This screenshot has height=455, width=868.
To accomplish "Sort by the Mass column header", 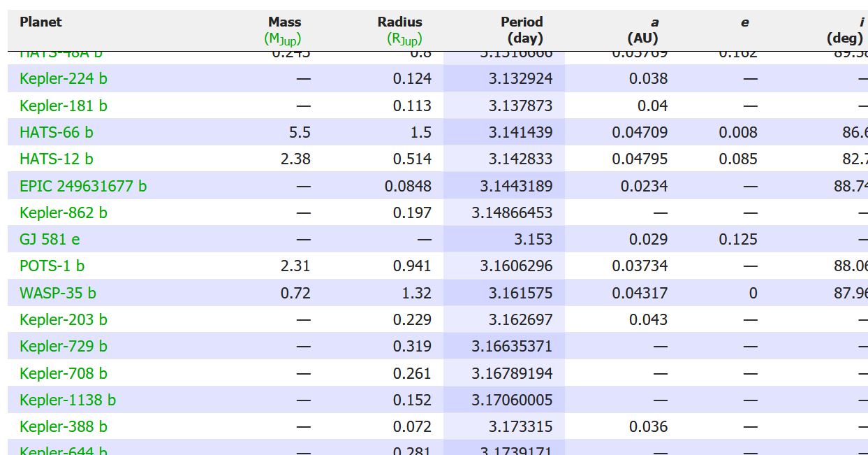I will click(284, 22).
